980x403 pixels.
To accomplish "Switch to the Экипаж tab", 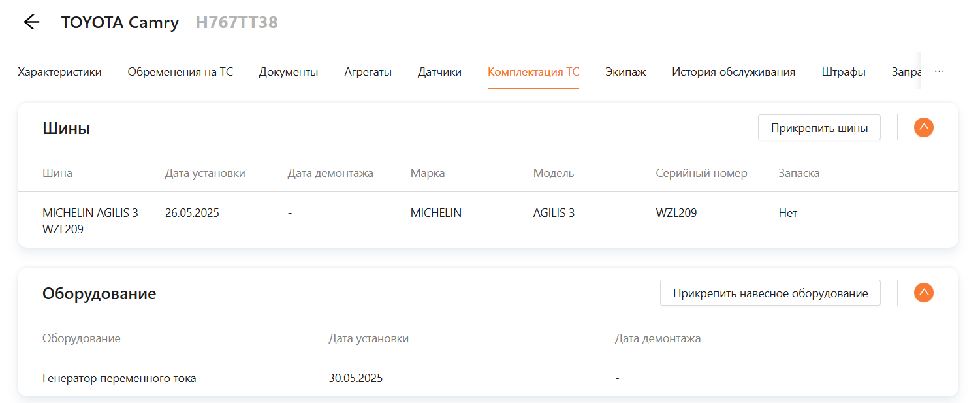I will click(x=625, y=72).
